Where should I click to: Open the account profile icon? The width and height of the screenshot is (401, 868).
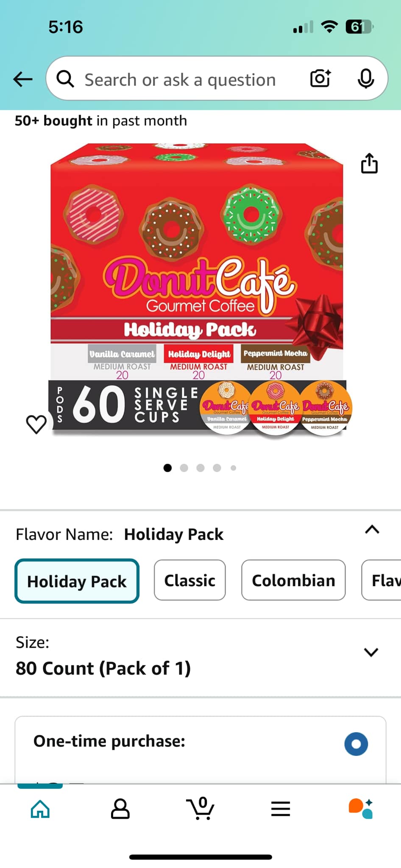(x=120, y=809)
